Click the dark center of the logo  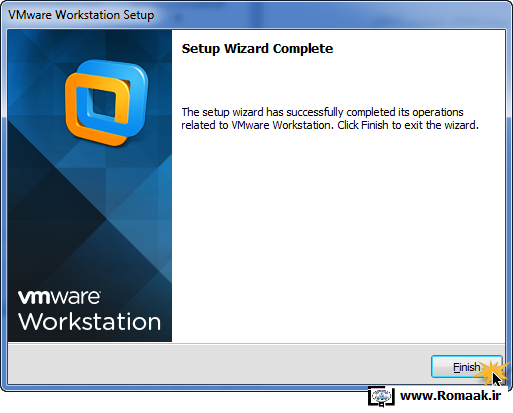[103, 104]
